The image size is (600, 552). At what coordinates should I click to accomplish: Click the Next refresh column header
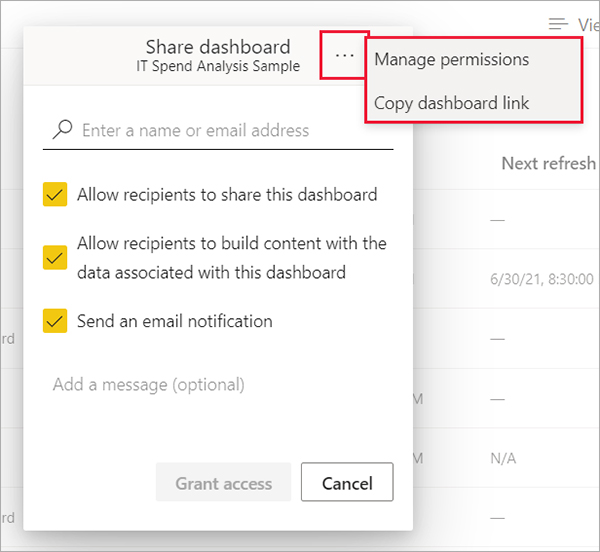pos(548,163)
